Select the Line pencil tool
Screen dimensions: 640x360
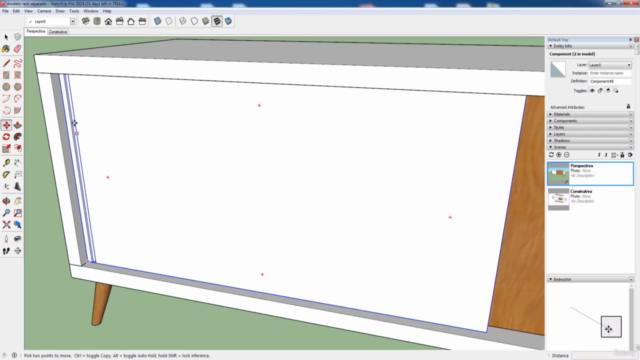[6, 63]
